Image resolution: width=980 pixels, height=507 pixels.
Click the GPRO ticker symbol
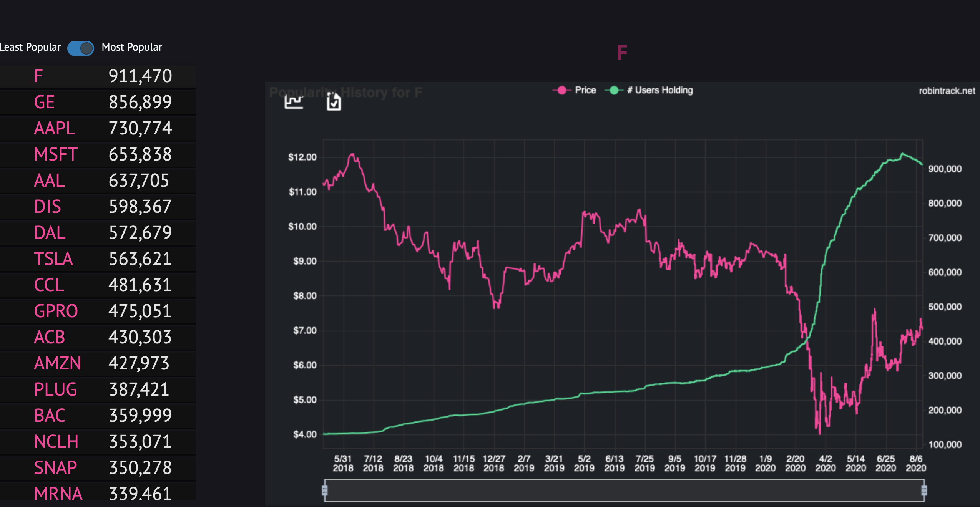tap(56, 311)
